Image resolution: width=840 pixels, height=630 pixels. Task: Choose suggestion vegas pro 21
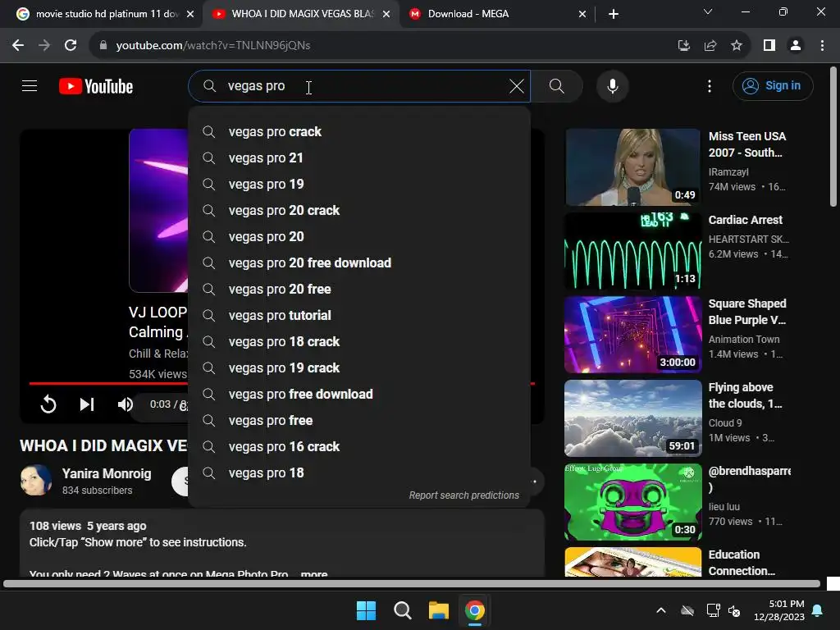coord(359,158)
